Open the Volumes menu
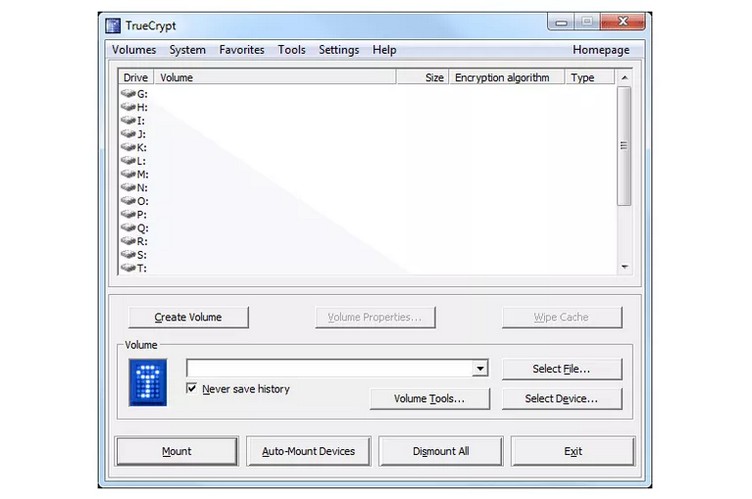The width and height of the screenshot is (752, 499). point(134,50)
